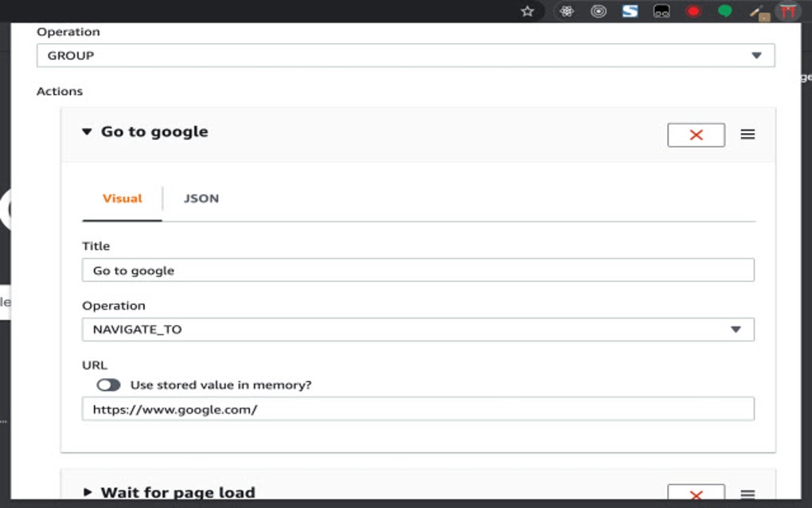Open the blue S extension

tap(630, 11)
